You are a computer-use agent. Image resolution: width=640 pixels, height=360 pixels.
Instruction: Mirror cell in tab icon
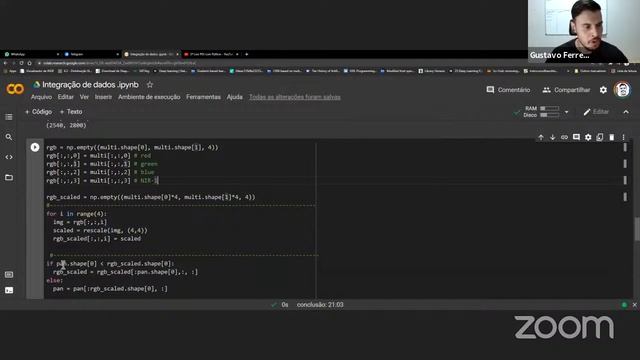[600, 138]
